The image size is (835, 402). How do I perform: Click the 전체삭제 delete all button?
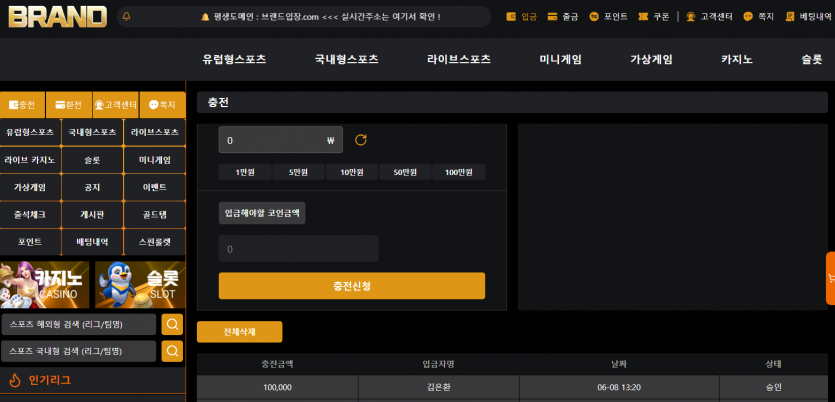coord(240,332)
